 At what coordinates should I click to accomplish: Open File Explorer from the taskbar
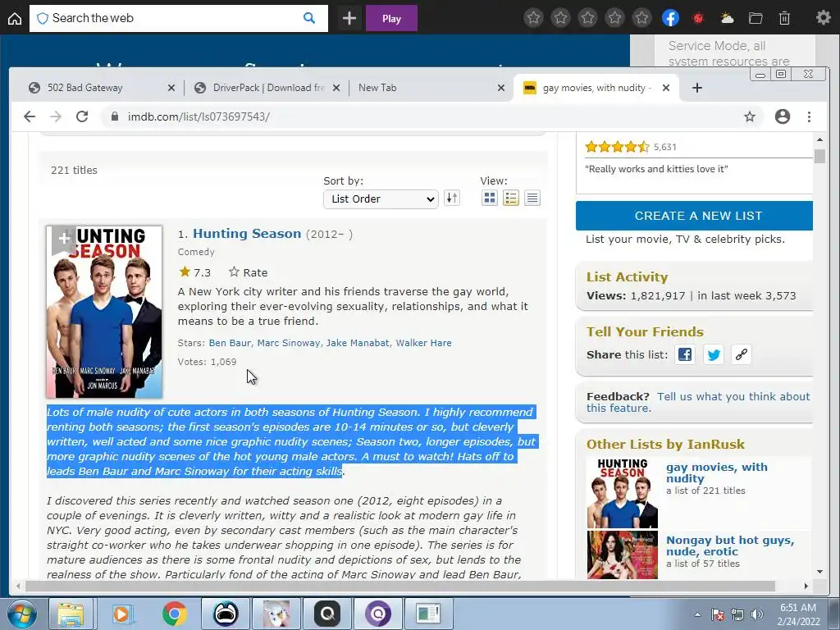[x=71, y=614]
